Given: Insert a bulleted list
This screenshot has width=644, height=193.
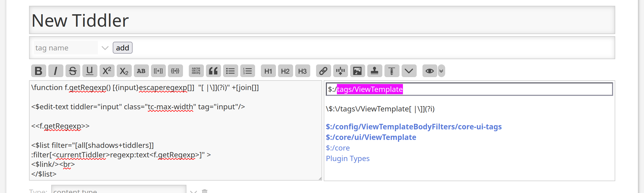Looking at the screenshot, I should click(x=230, y=71).
